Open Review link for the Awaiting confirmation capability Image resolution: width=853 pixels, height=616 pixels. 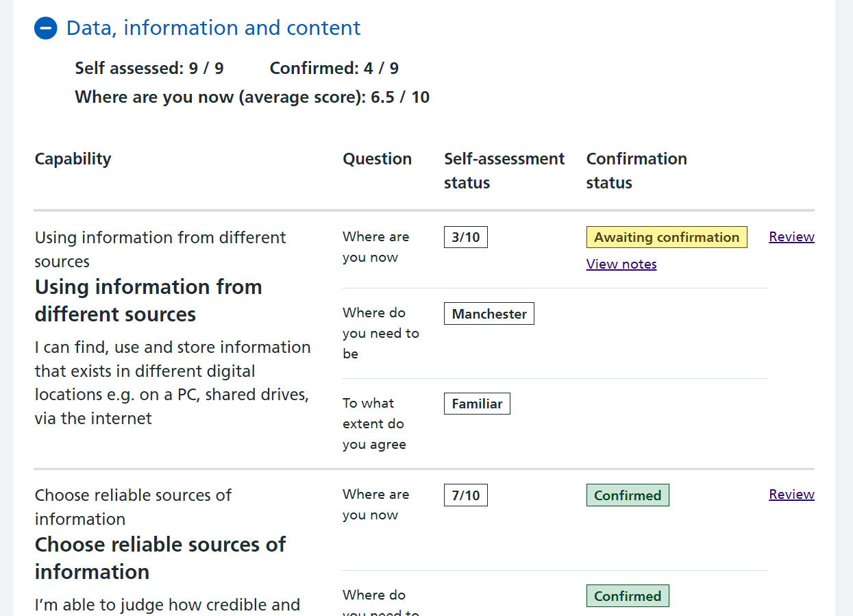[x=791, y=237]
